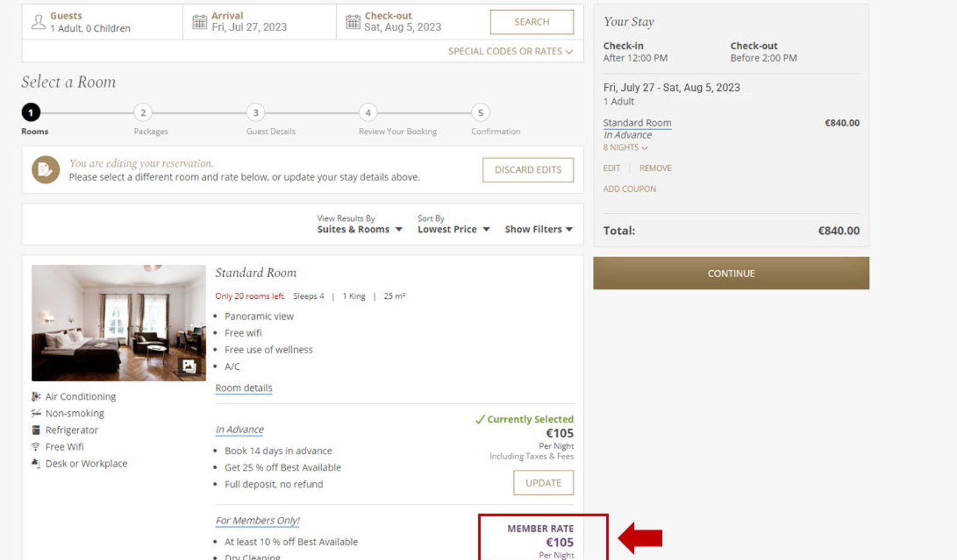This screenshot has width=957, height=560.
Task: Open the Arrival calendar icon
Action: coord(199,22)
